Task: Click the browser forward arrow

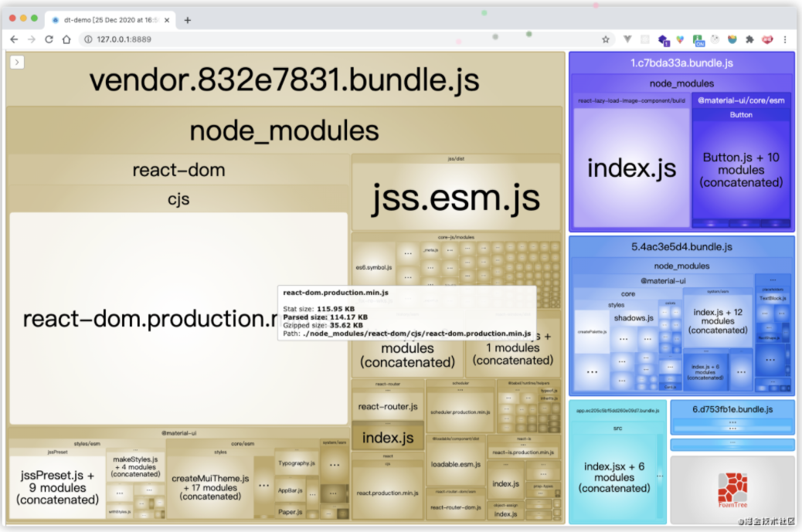Action: 31,39
